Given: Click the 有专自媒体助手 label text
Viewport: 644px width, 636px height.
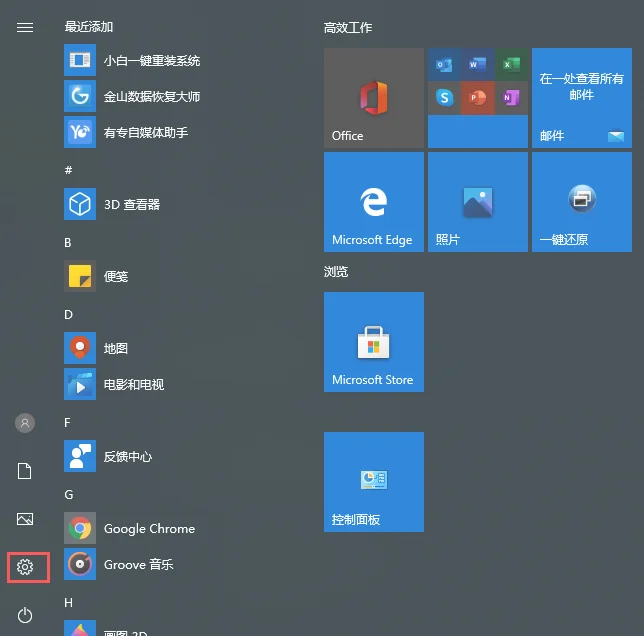Looking at the screenshot, I should click(x=146, y=133).
